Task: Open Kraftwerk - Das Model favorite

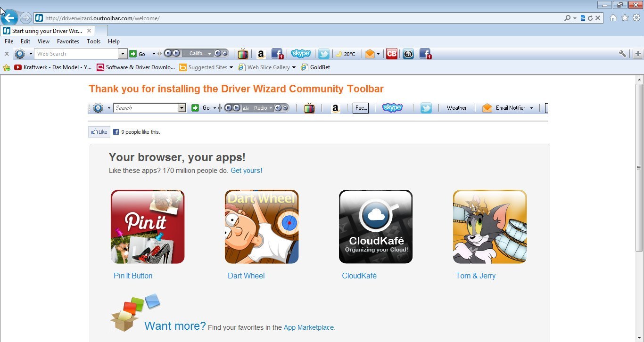Action: pyautogui.click(x=53, y=67)
